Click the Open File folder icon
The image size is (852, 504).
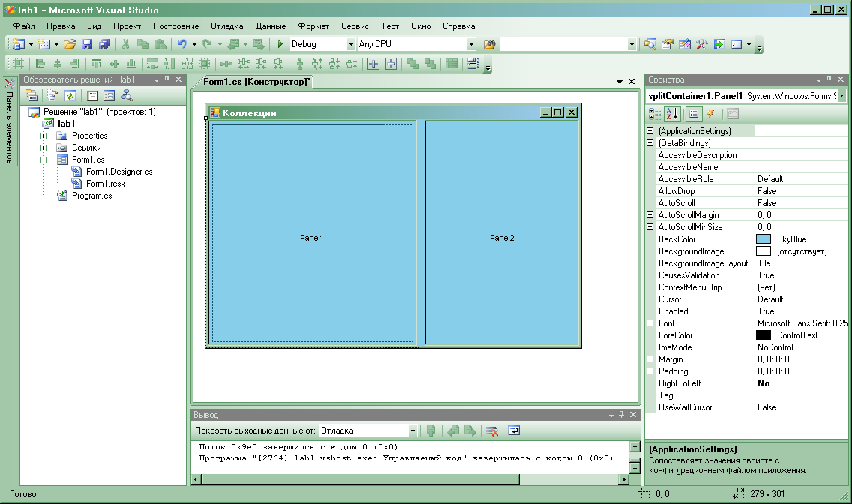[70, 44]
